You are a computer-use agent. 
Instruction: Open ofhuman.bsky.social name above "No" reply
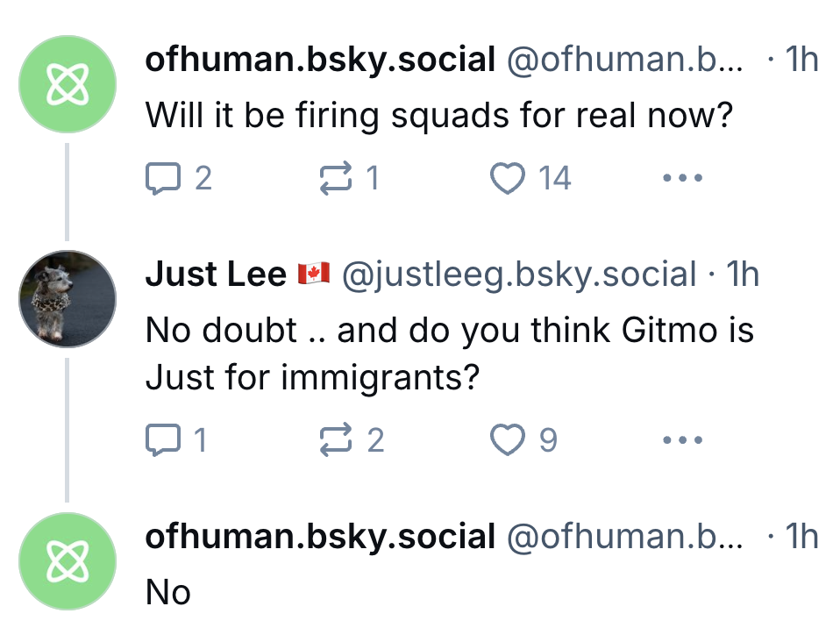[x=320, y=537]
